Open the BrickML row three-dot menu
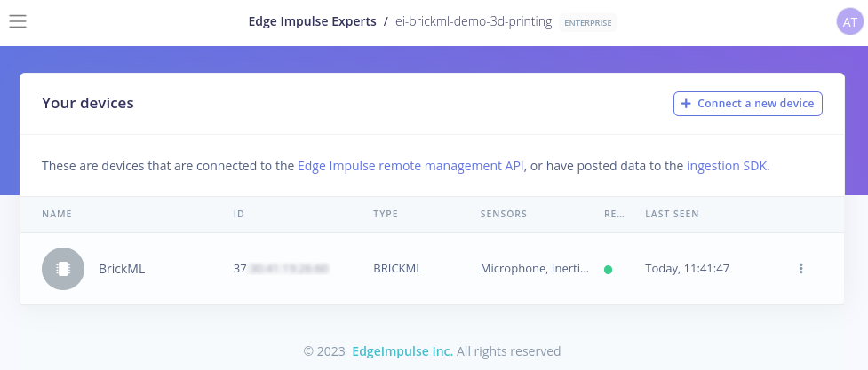 (x=800, y=269)
